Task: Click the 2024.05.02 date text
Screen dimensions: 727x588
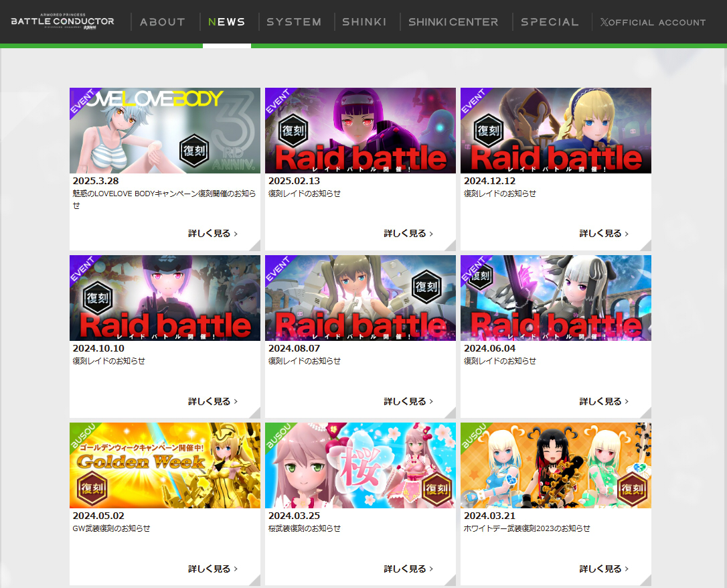Action: [98, 516]
